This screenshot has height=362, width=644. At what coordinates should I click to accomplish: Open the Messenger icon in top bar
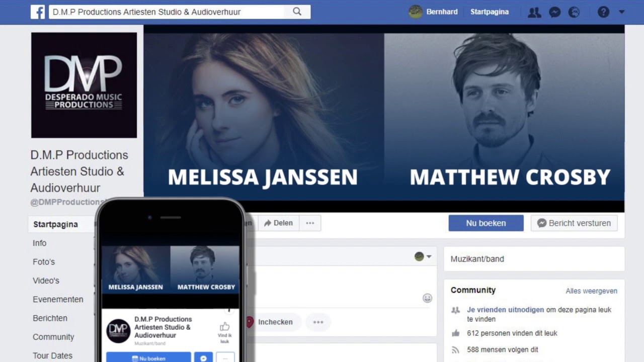[x=555, y=12]
